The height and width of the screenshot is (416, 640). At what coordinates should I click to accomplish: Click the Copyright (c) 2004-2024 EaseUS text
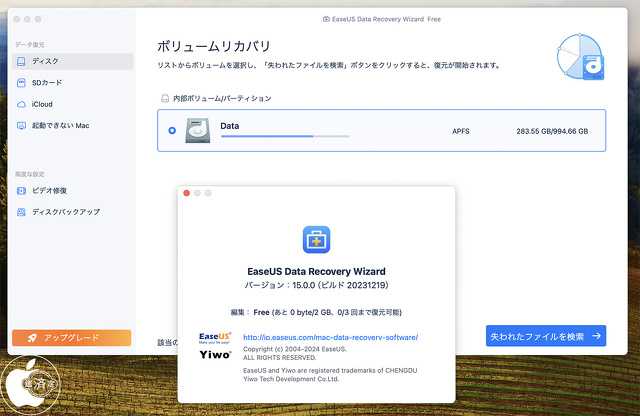295,349
